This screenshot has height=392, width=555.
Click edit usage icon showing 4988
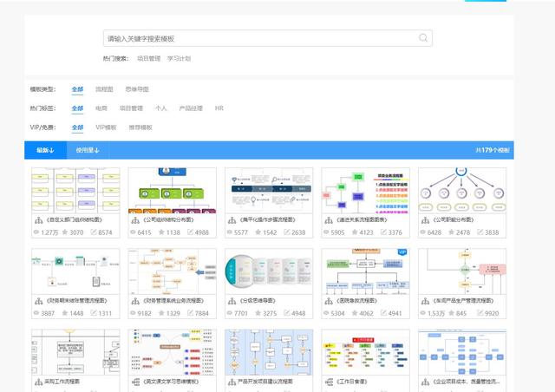(190, 232)
